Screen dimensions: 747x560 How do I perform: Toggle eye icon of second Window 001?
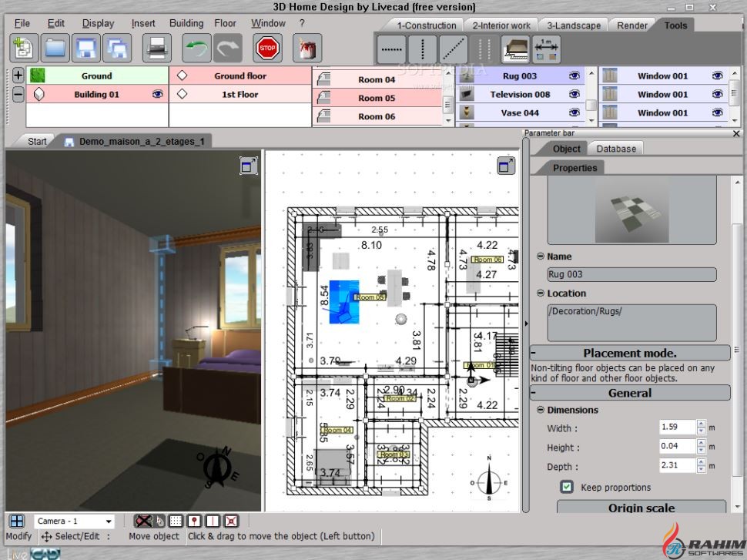tap(718, 95)
